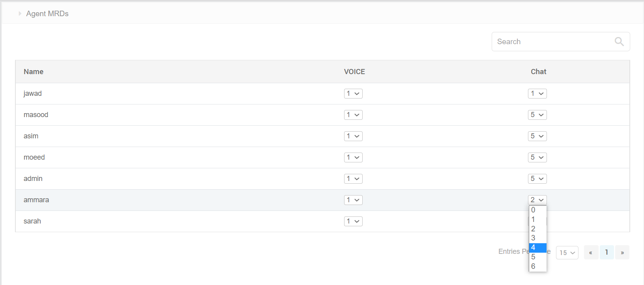
Task: Open admin's VOICE dropdown
Action: point(353,179)
